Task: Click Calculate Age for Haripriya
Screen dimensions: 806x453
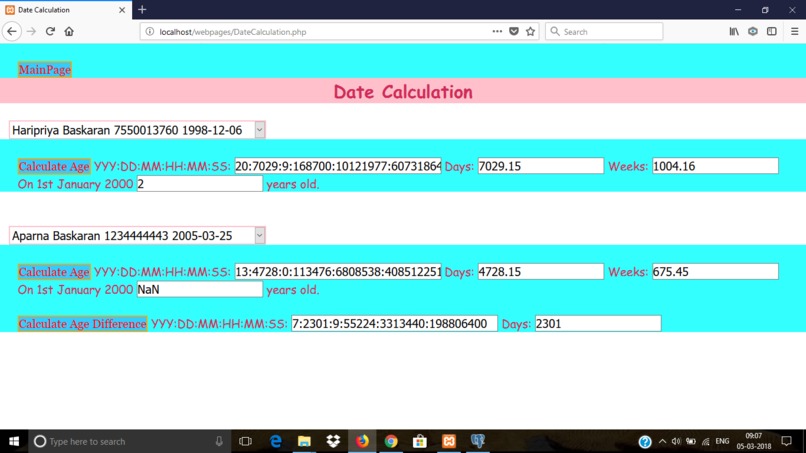Action: click(x=54, y=166)
